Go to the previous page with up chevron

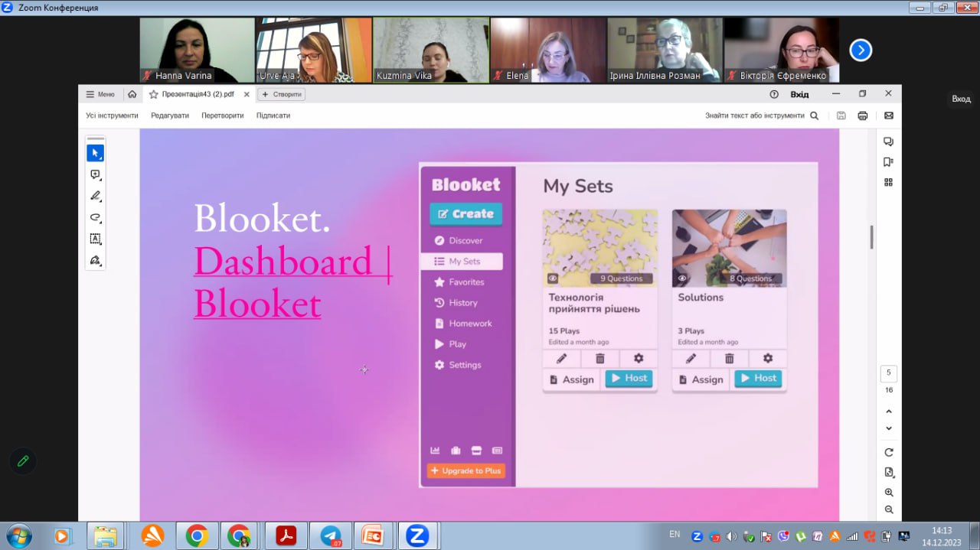[x=889, y=412]
